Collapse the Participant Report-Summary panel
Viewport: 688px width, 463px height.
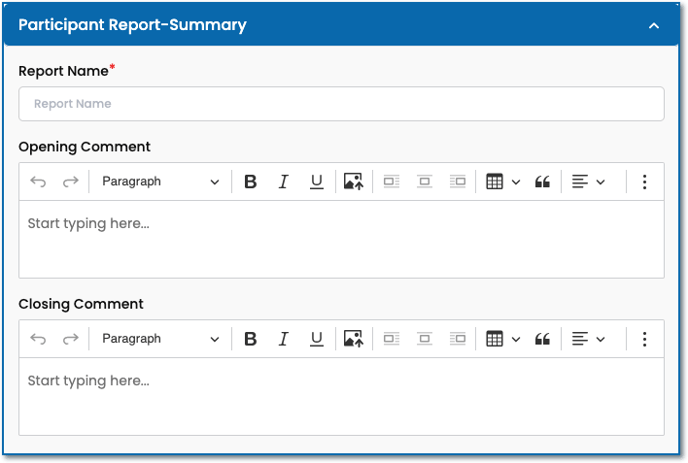(654, 25)
